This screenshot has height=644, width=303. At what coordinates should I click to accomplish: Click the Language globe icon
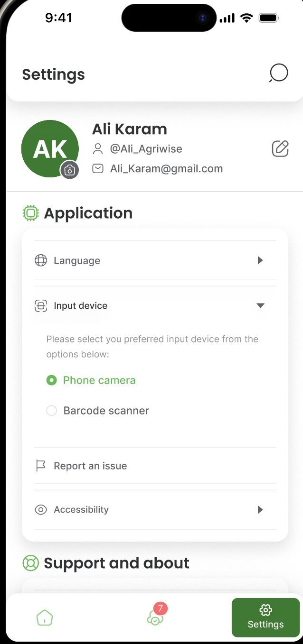(41, 260)
